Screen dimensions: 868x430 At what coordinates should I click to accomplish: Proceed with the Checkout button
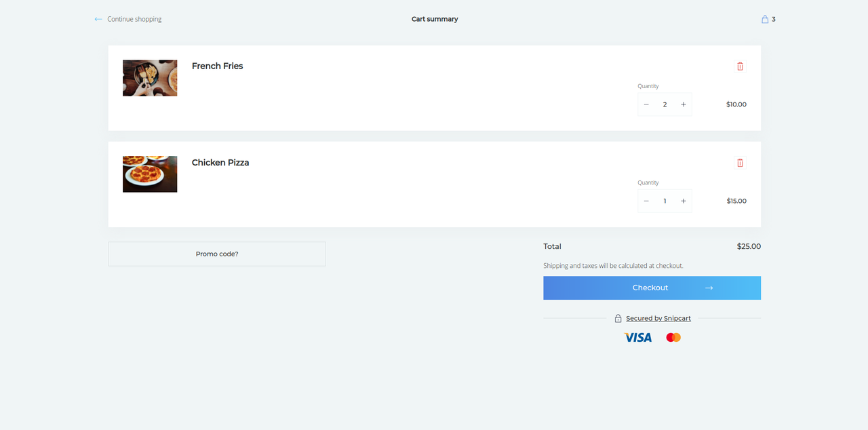click(652, 288)
